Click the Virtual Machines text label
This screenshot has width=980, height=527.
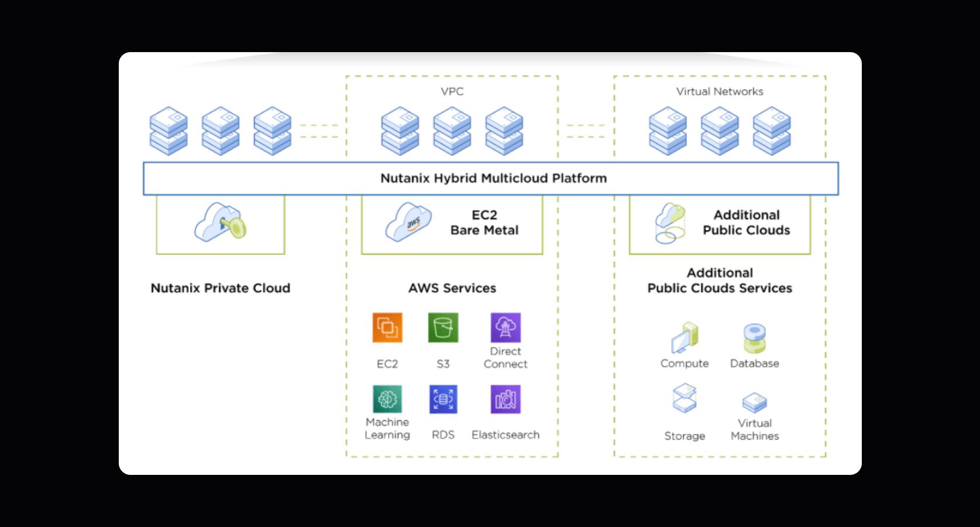pos(755,430)
